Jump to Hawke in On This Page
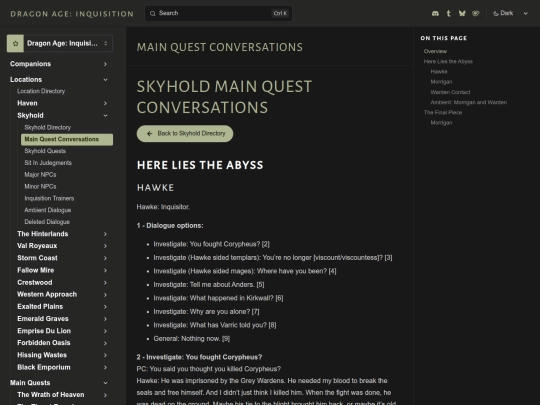Screen dimensions: 540x405 tap(439, 72)
